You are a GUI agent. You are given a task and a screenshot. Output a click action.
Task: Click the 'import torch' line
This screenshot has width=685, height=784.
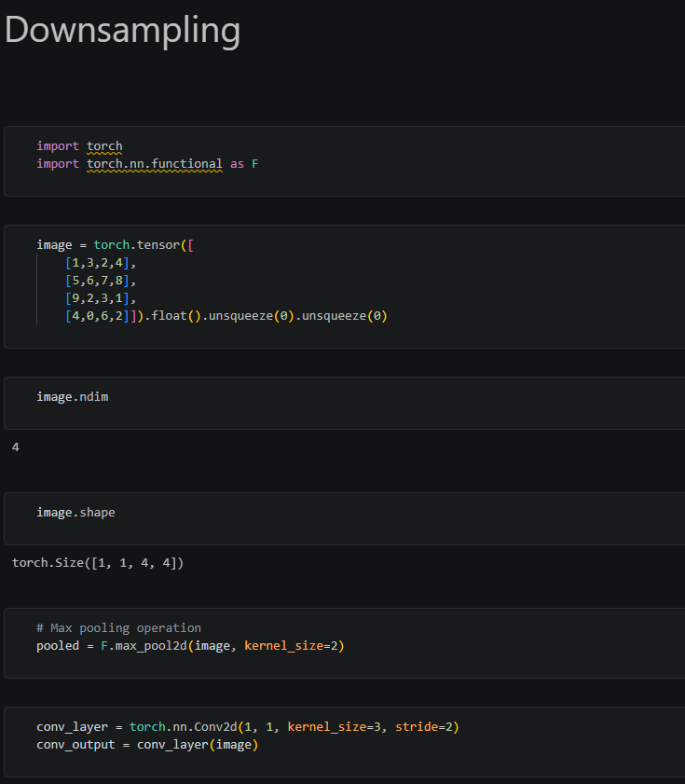(x=79, y=146)
